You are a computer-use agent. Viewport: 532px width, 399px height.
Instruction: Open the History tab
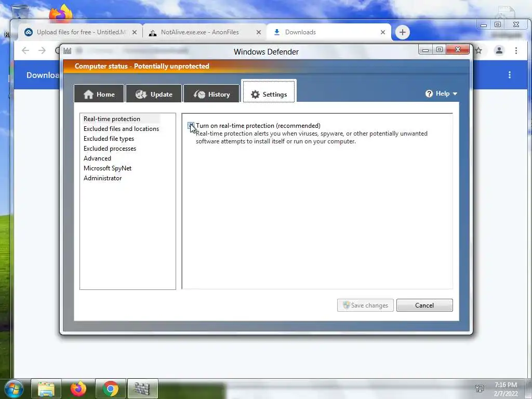(x=211, y=94)
